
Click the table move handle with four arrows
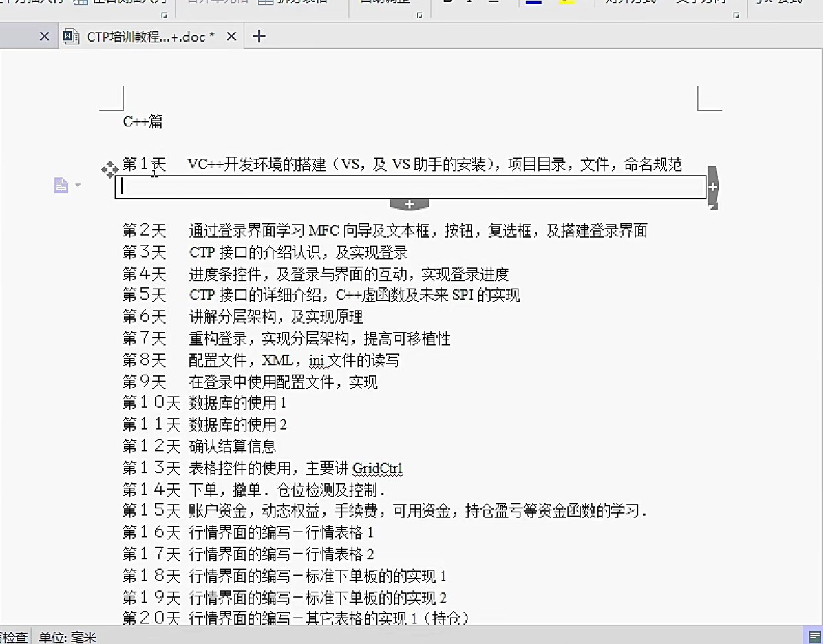[x=109, y=170]
